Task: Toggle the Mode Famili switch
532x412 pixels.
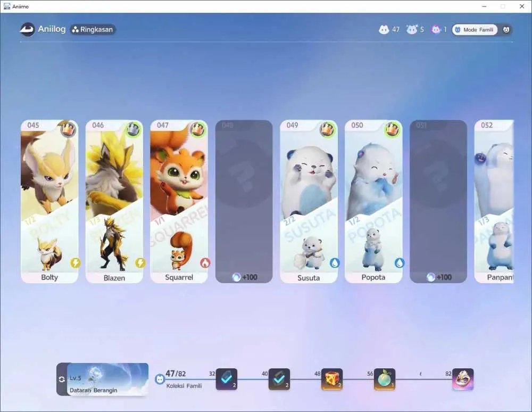Action: [475, 30]
